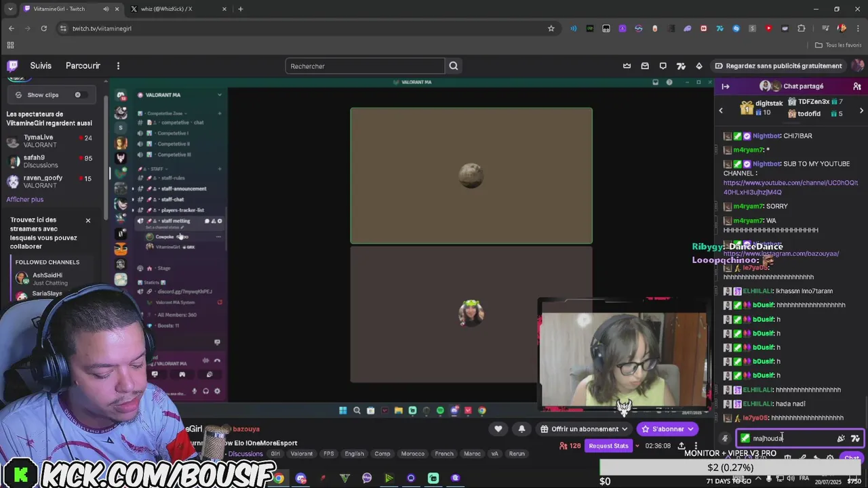The width and height of the screenshot is (868, 488).
Task: Reload the page in Chrome
Action: coord(44,28)
